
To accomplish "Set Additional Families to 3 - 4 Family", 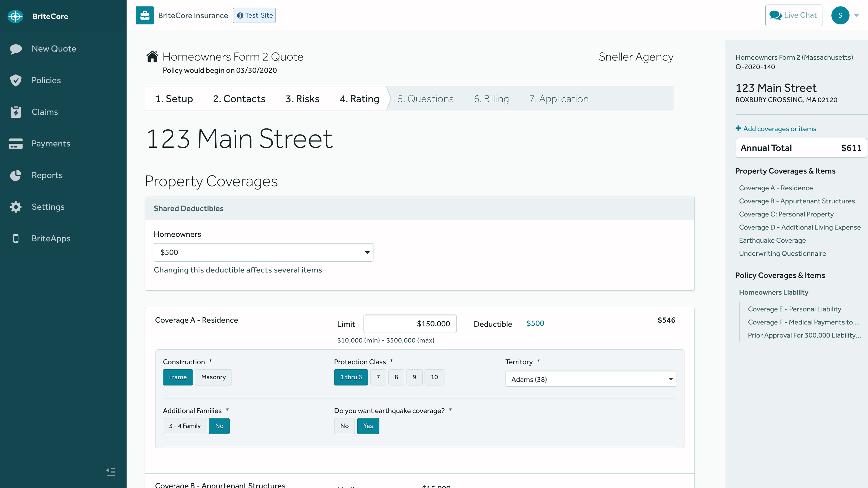I will (x=185, y=426).
